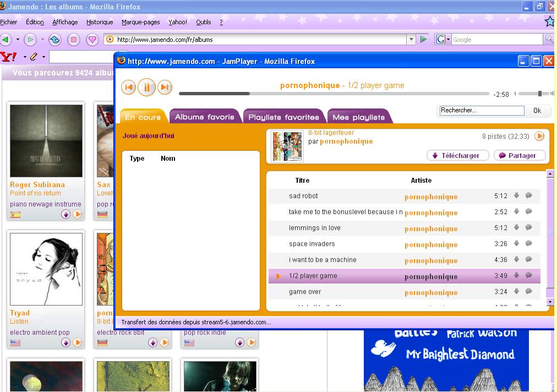Download the game over track
The height and width of the screenshot is (392, 557).
click(516, 291)
